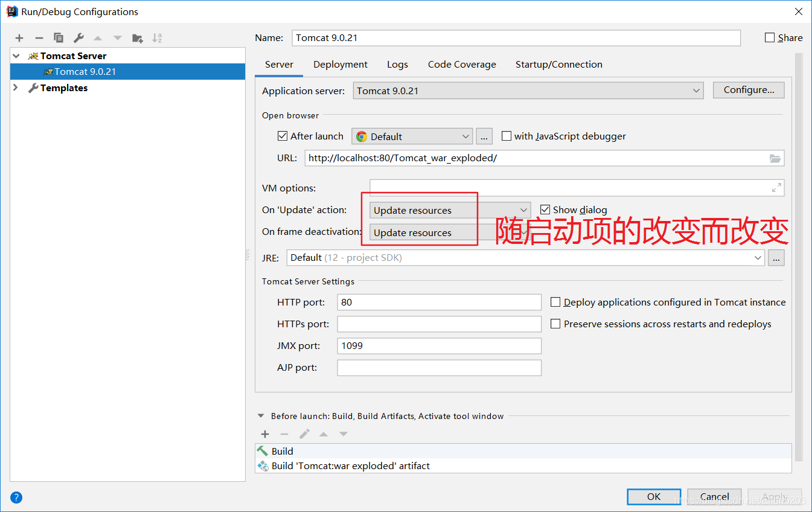Open On frame deactivation dropdown
The width and height of the screenshot is (812, 512).
[450, 232]
